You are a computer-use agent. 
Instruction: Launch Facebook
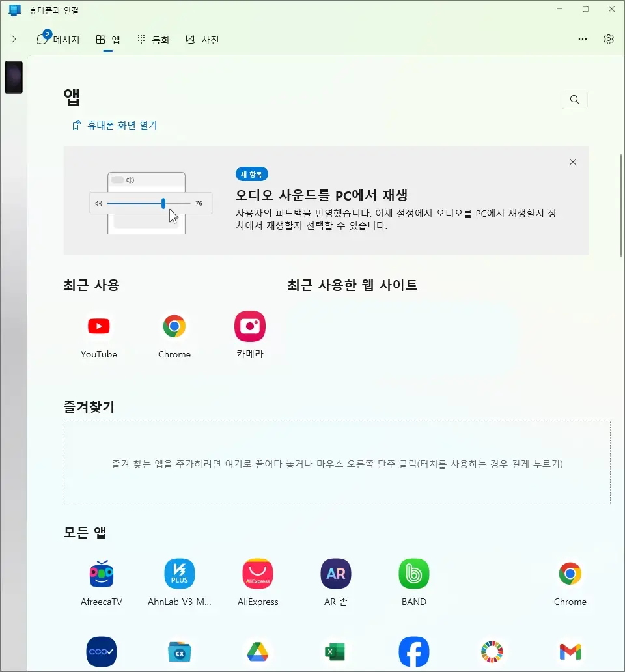coord(413,652)
